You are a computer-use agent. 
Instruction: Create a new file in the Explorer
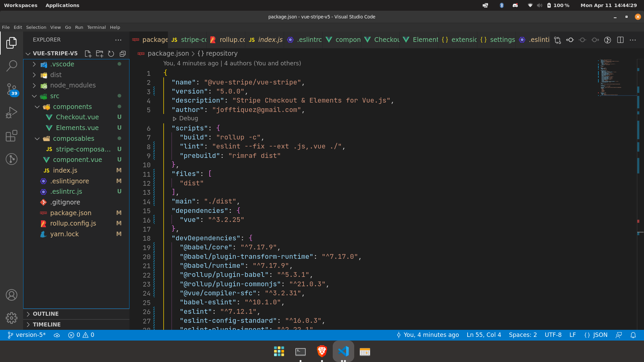coord(88,54)
